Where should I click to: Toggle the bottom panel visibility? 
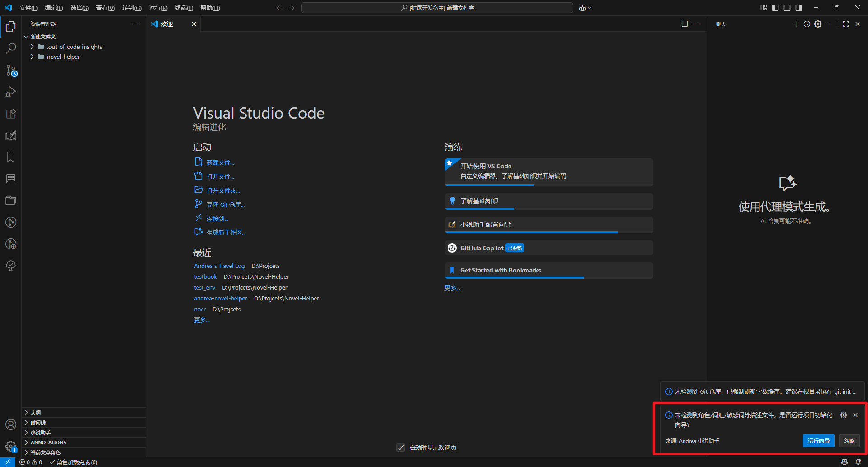pyautogui.click(x=787, y=8)
